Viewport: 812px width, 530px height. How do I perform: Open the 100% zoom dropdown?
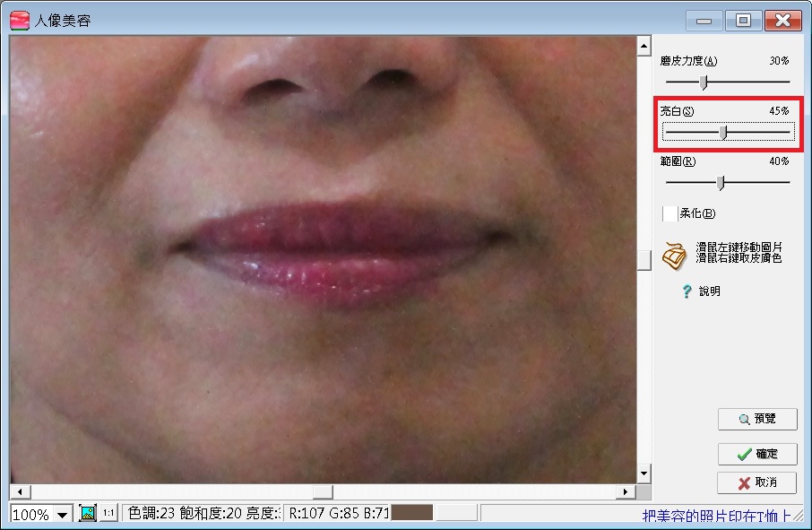(x=62, y=515)
